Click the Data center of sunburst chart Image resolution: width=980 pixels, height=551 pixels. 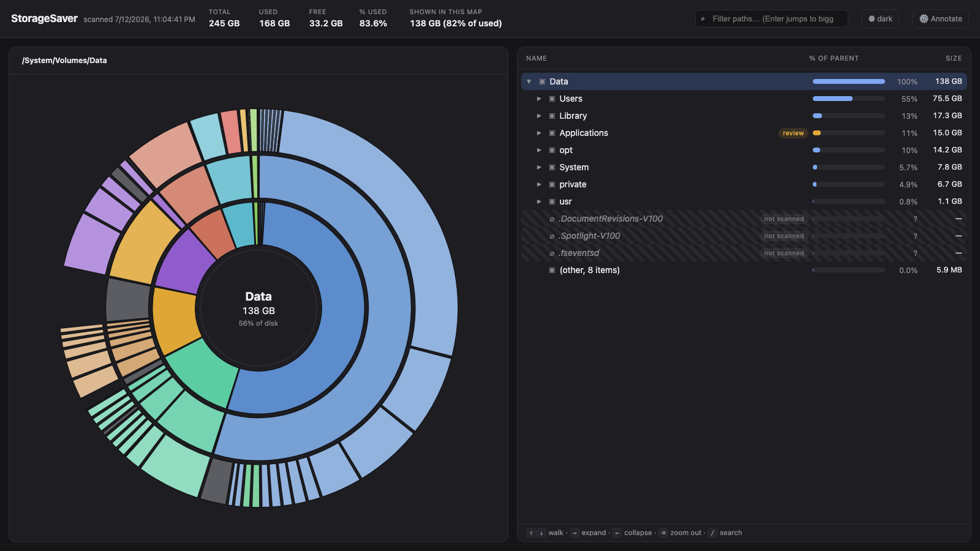258,309
